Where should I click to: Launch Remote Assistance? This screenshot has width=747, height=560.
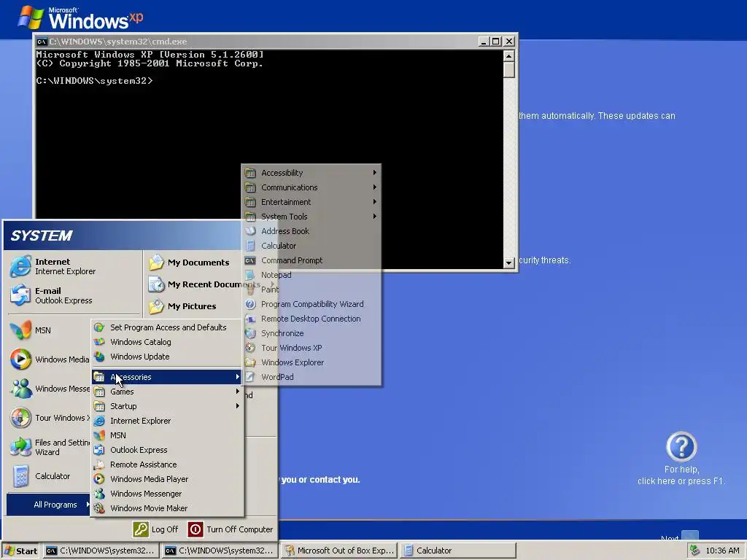[167, 464]
